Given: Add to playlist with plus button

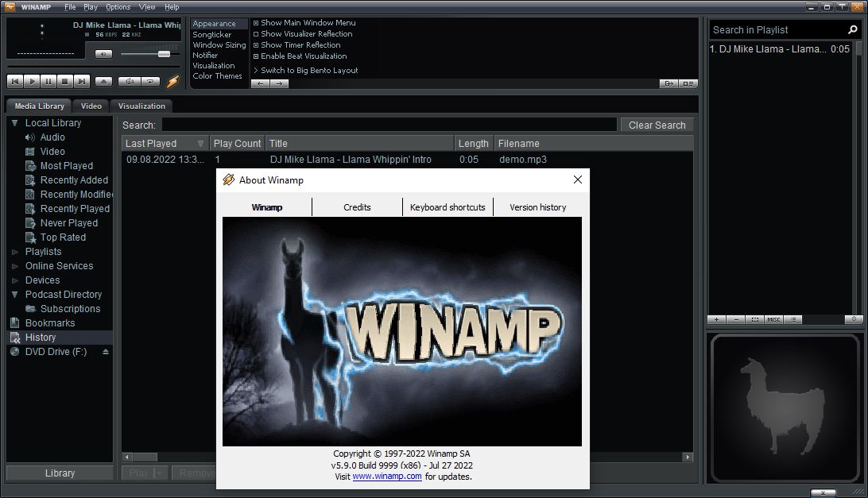Looking at the screenshot, I should (x=716, y=319).
